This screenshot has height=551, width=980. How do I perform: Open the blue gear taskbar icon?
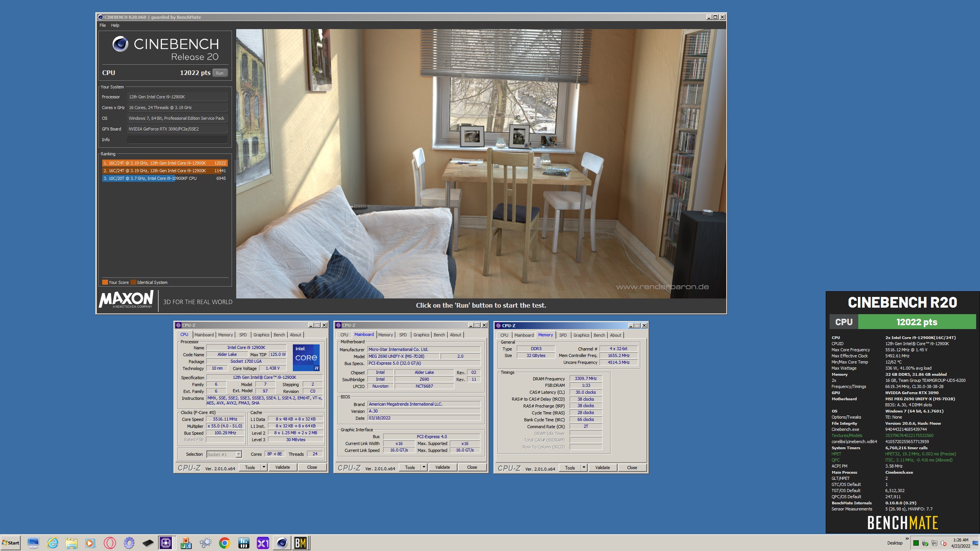tap(129, 543)
